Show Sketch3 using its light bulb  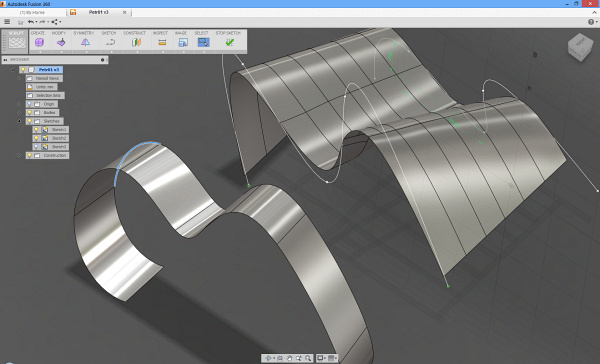pos(36,147)
